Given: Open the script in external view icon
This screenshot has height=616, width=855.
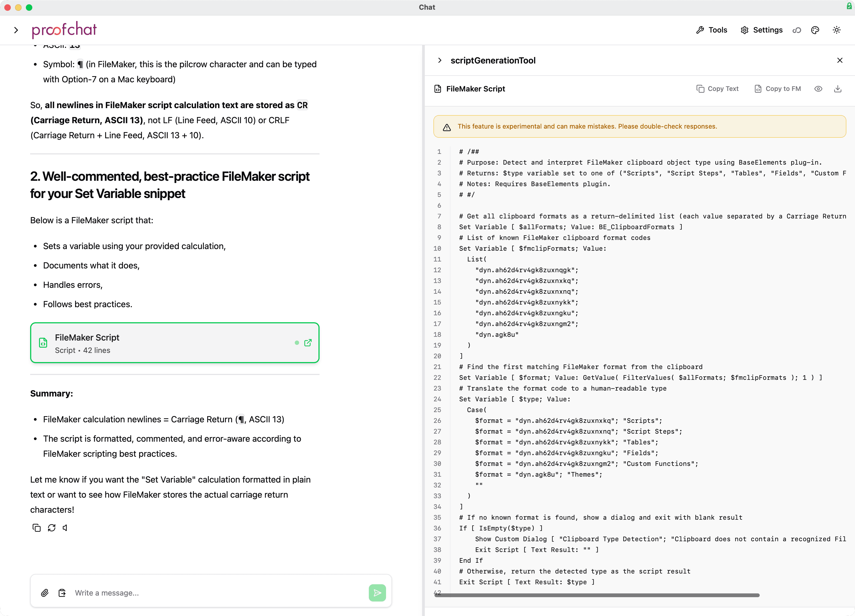Looking at the screenshot, I should tap(308, 343).
